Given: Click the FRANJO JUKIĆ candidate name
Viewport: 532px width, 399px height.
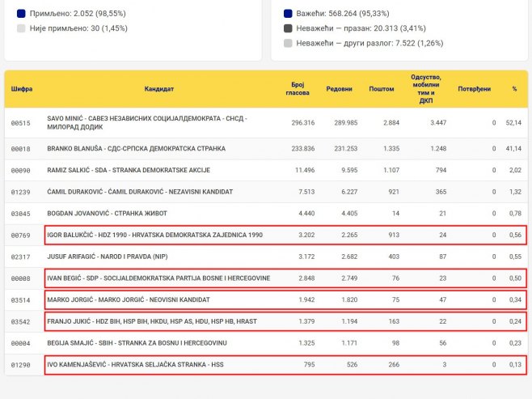Looking at the screenshot, I should 152,321.
